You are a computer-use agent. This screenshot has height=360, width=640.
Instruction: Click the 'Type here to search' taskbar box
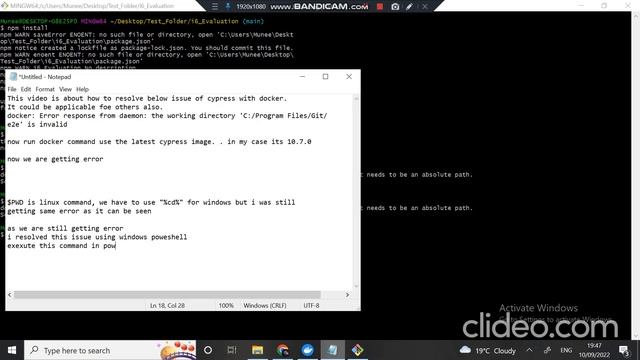pyautogui.click(x=110, y=350)
